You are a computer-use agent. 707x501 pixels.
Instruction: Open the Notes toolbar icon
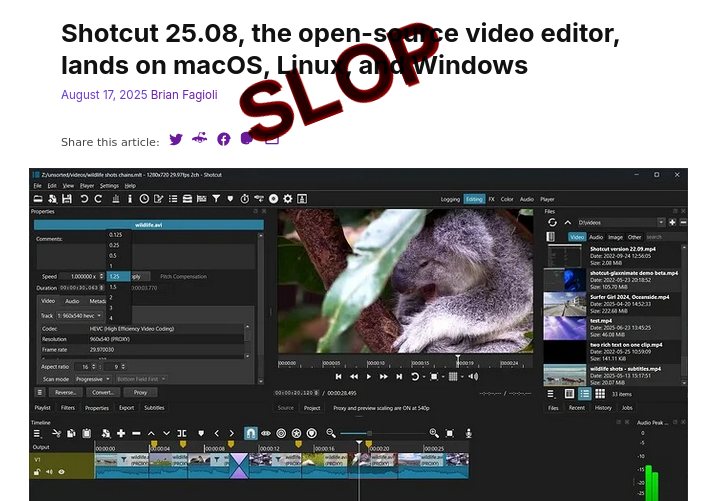coord(158,199)
